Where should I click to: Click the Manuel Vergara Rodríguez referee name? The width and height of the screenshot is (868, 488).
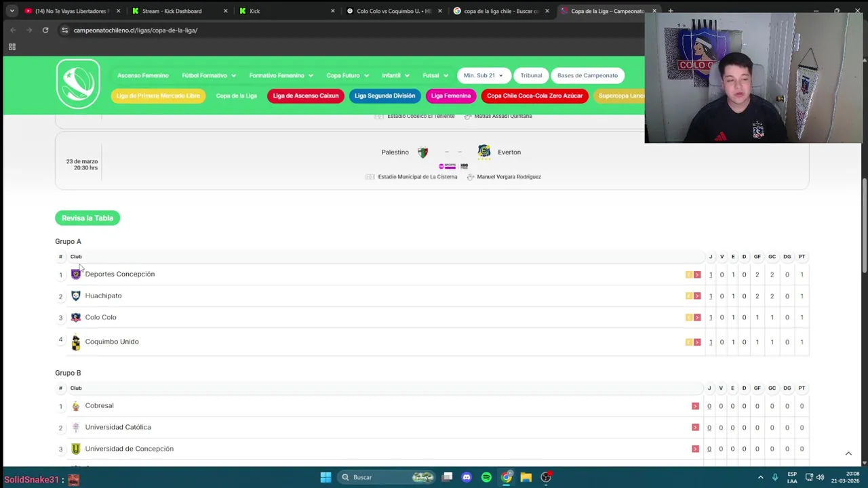click(509, 177)
